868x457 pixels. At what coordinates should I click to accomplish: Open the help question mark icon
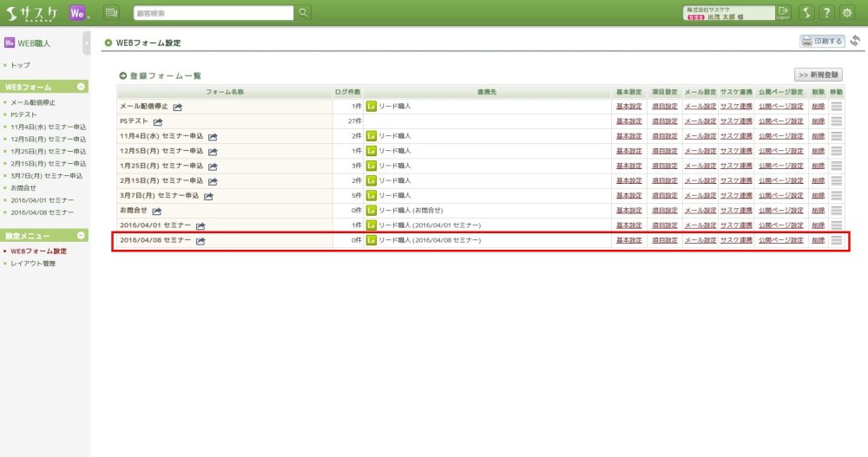pos(826,13)
